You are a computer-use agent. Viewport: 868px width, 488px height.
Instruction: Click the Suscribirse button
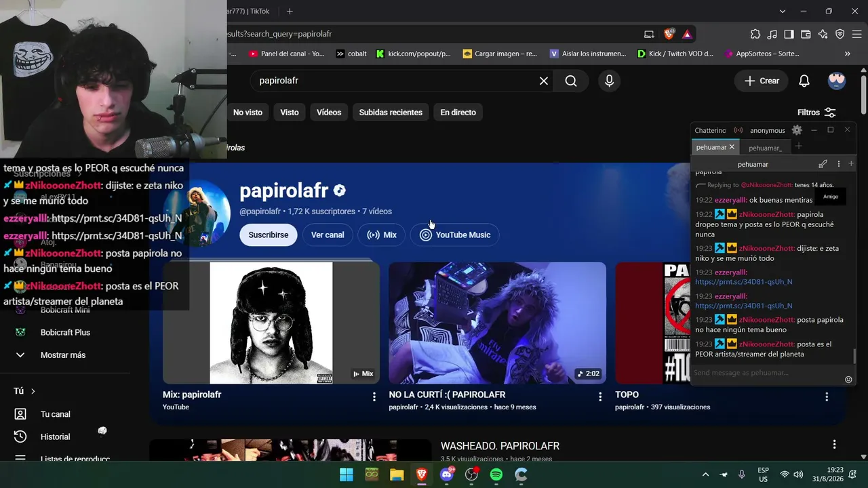(269, 235)
